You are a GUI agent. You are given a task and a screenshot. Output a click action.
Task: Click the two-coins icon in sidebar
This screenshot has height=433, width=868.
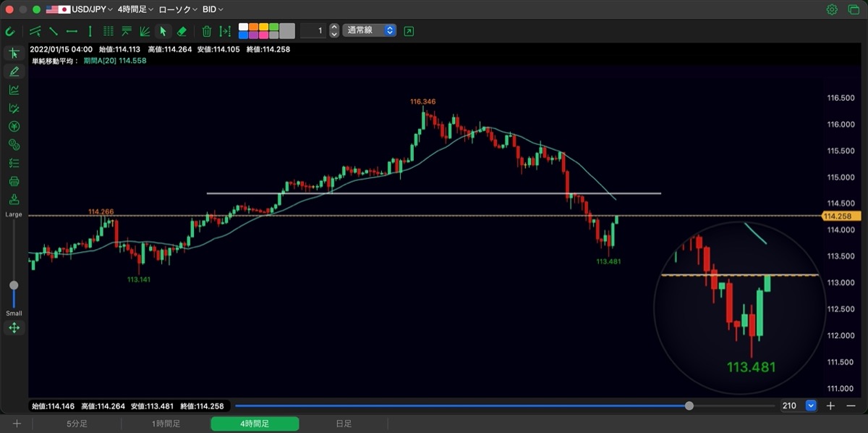[x=14, y=145]
